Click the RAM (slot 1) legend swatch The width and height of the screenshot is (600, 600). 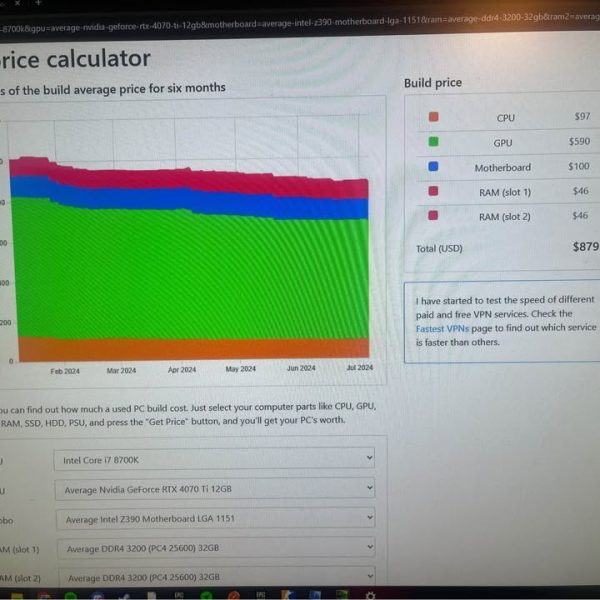(x=433, y=191)
